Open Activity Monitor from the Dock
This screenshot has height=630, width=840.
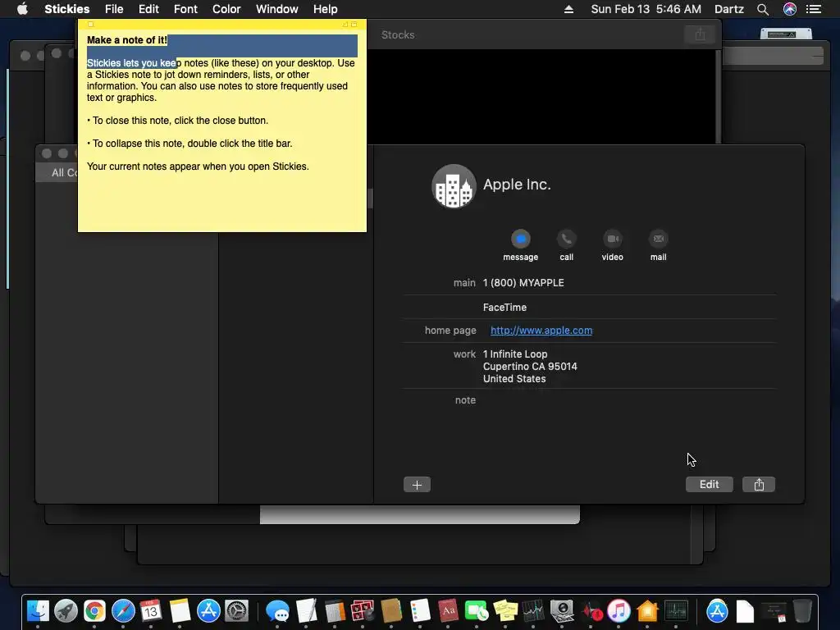coord(676,610)
